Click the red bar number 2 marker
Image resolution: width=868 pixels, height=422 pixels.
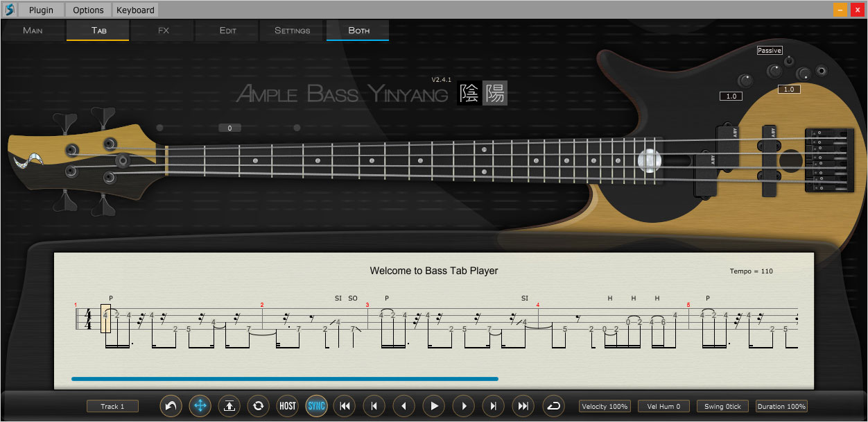coord(262,305)
